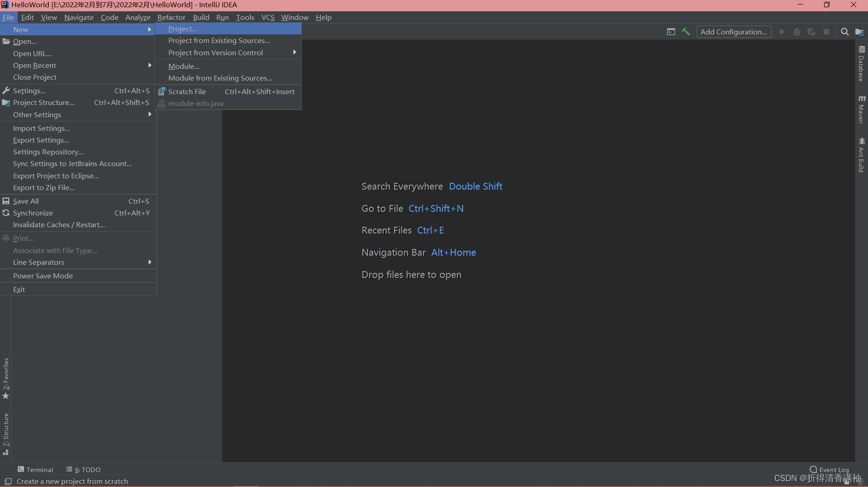
Task: Choose Project from Existing Sources...
Action: (x=228, y=40)
